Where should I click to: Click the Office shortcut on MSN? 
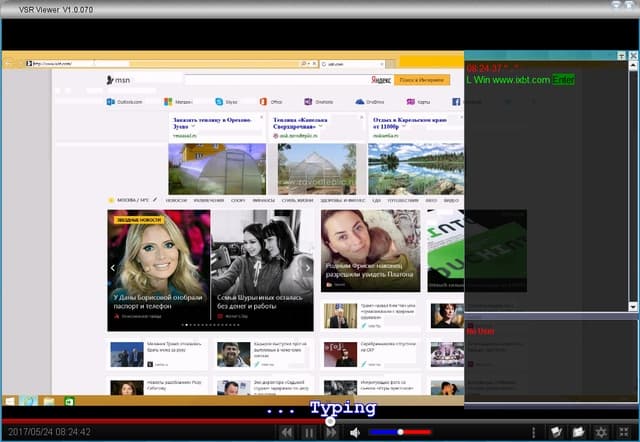click(x=262, y=102)
